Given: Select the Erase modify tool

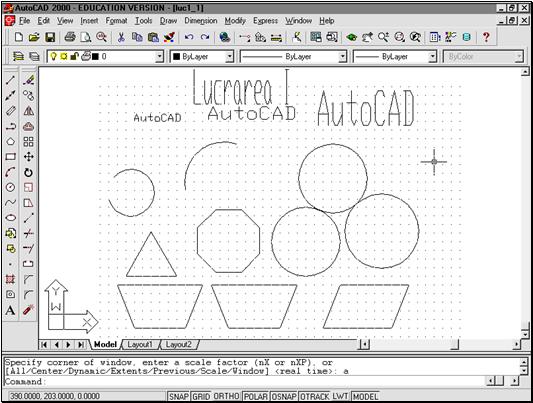Looking at the screenshot, I should point(29,80).
